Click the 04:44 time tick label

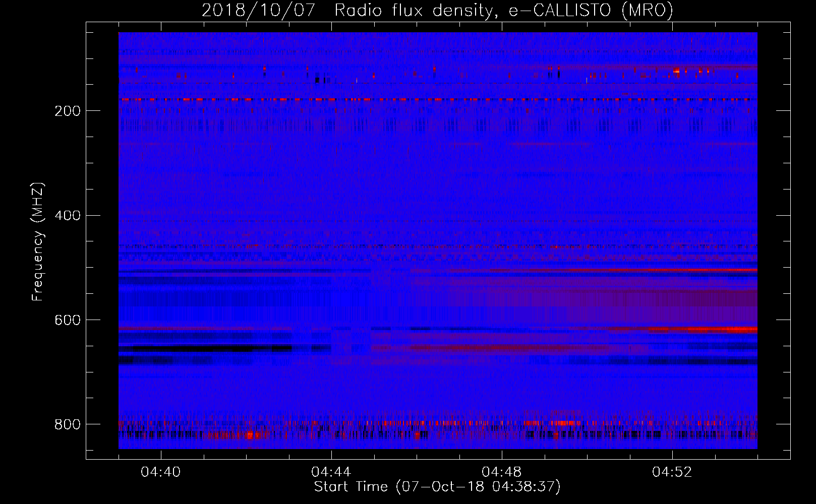331,472
